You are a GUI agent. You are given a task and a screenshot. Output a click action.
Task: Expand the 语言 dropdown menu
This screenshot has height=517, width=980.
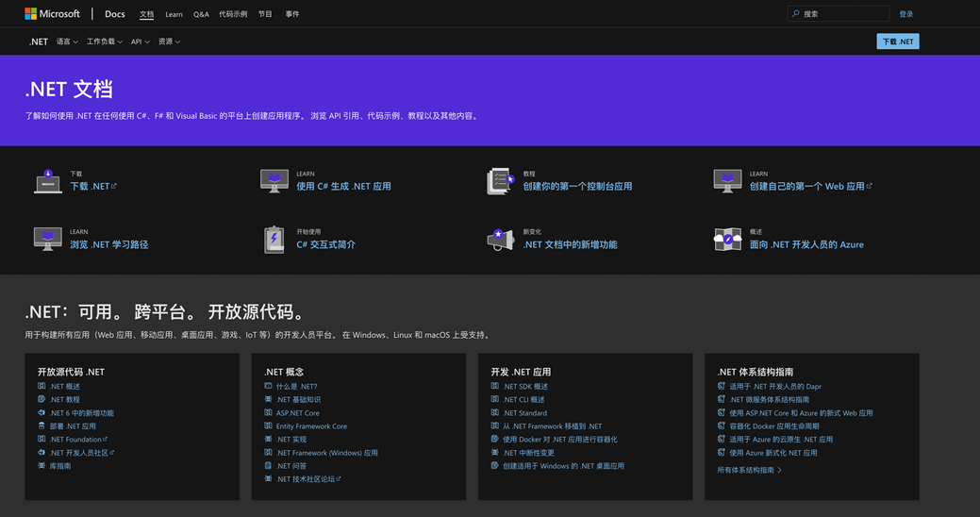coord(67,42)
